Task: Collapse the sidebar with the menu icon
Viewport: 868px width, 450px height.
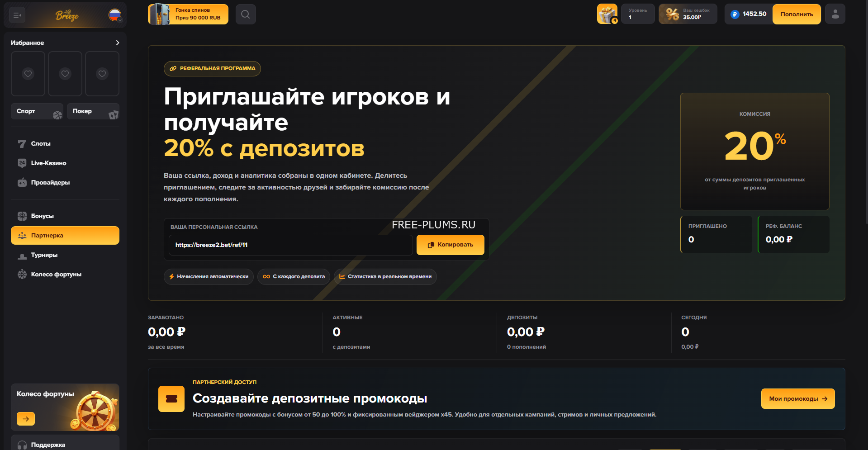Action: point(17,15)
